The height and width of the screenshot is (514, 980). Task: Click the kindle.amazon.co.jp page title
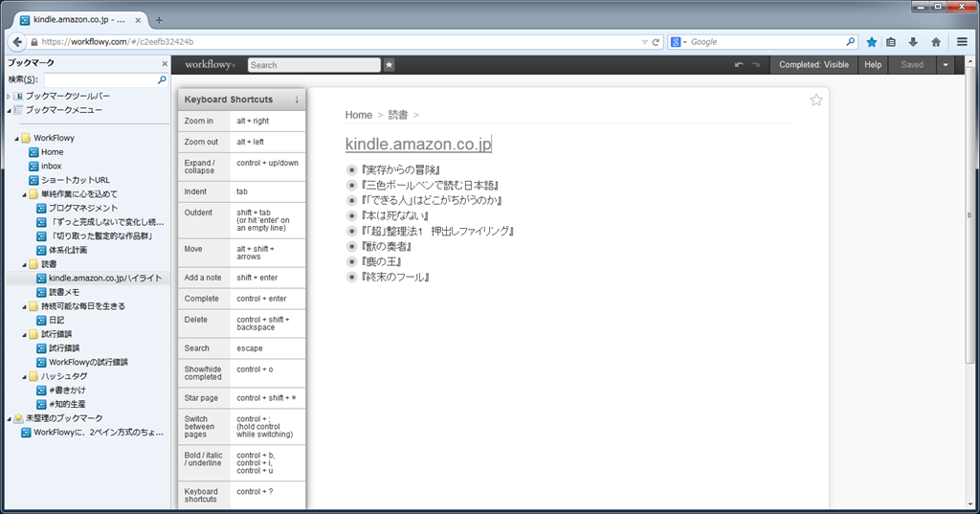click(x=418, y=144)
